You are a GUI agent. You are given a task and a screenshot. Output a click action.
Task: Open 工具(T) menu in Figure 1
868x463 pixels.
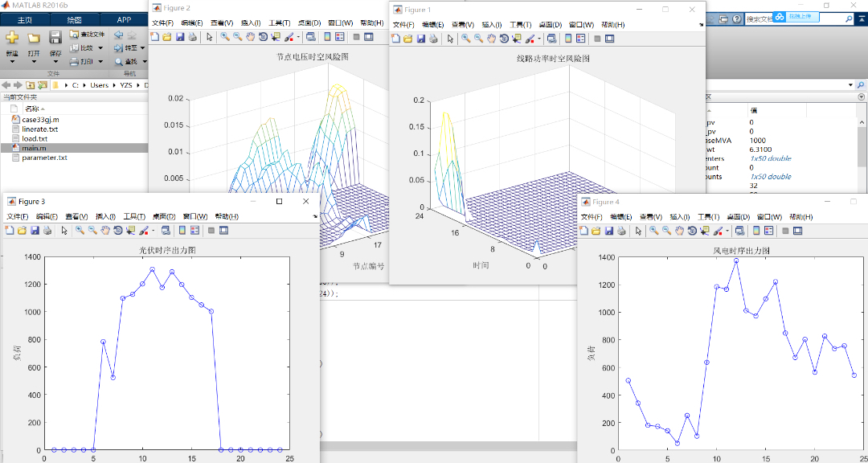point(520,25)
